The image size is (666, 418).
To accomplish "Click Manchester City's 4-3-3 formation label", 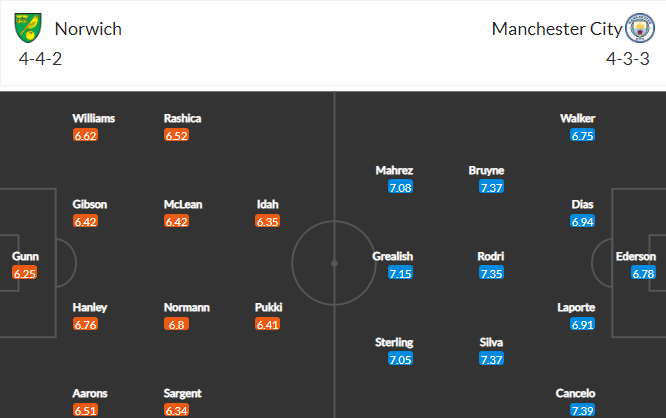I will click(x=628, y=59).
